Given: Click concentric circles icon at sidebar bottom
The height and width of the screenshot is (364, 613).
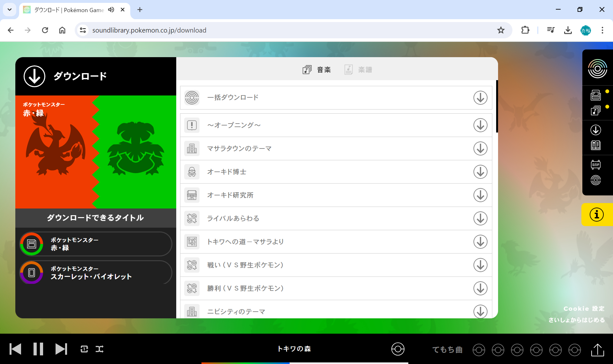Looking at the screenshot, I should (x=596, y=180).
